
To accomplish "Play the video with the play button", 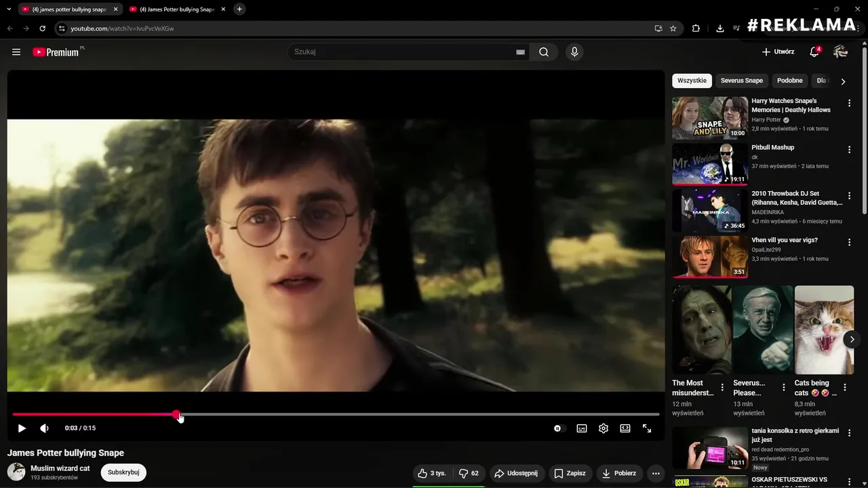I will point(22,428).
